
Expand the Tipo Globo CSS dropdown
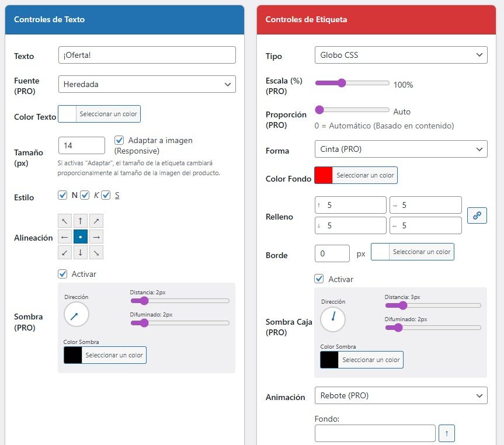pyautogui.click(x=401, y=55)
